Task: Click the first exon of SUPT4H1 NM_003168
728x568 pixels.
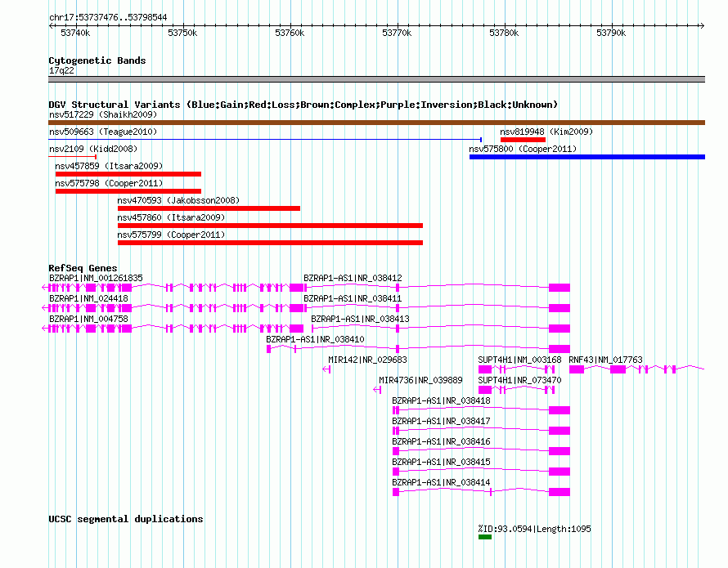Action: pos(485,369)
